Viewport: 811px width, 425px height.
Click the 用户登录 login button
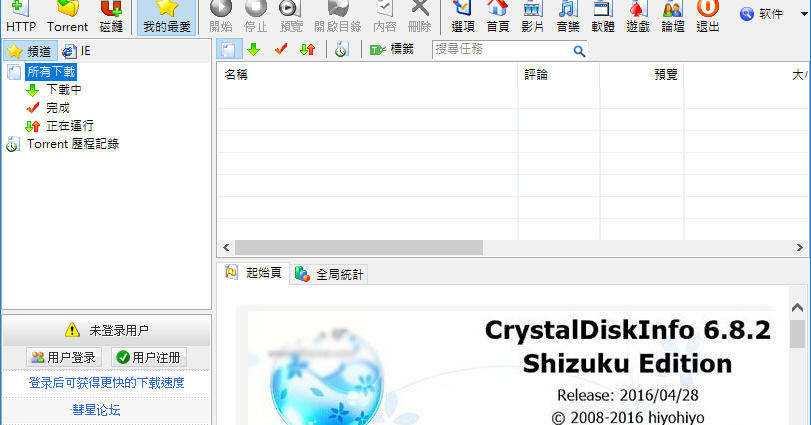point(64,357)
